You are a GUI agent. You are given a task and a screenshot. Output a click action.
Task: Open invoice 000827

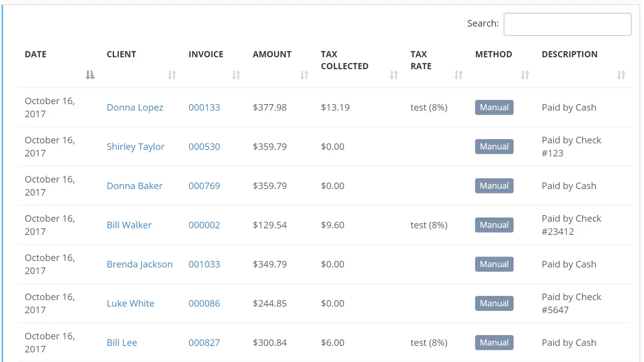pos(204,343)
